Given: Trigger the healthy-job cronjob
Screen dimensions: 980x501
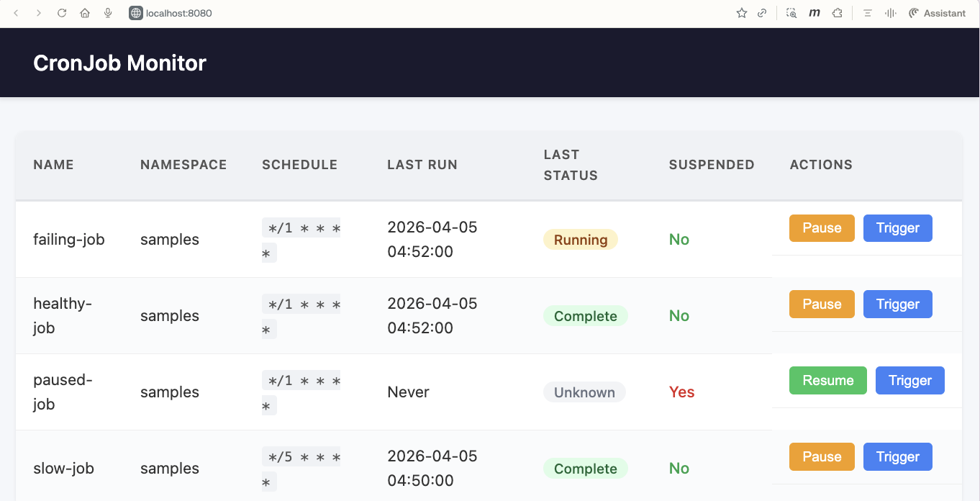Looking at the screenshot, I should 897,304.
